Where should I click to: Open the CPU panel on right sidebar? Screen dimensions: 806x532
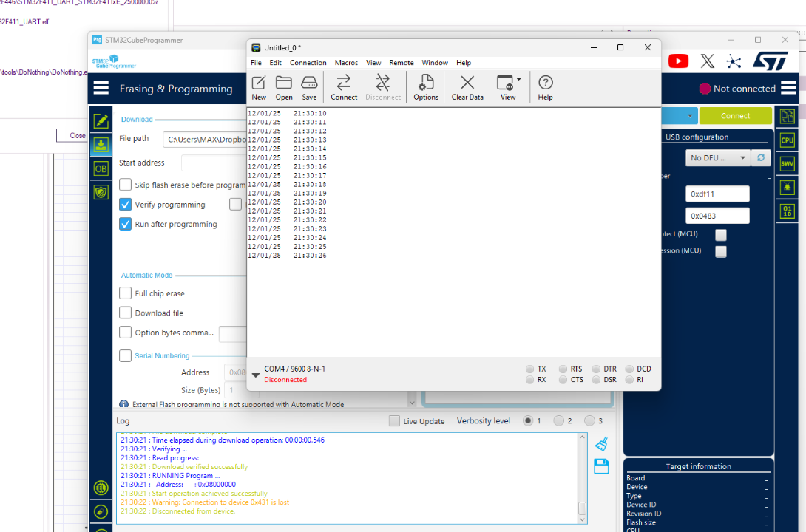point(787,140)
